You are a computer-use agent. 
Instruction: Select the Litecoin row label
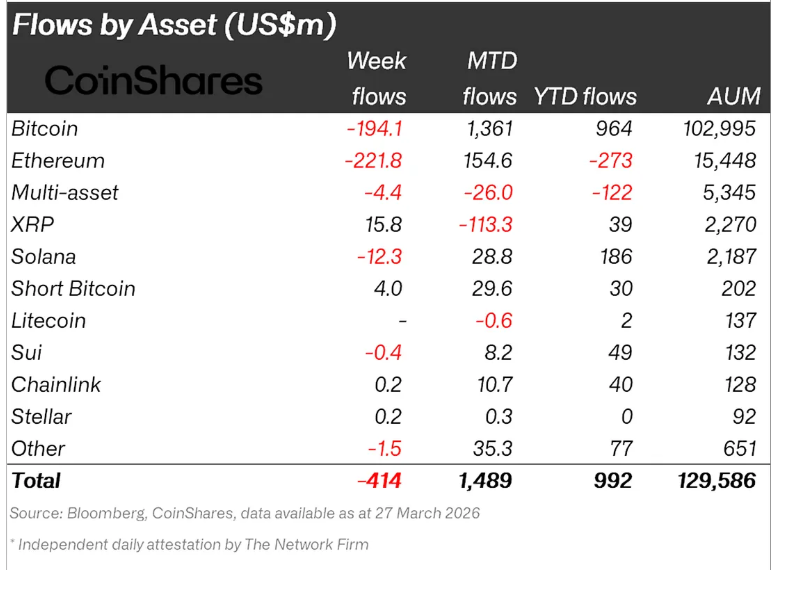point(49,320)
